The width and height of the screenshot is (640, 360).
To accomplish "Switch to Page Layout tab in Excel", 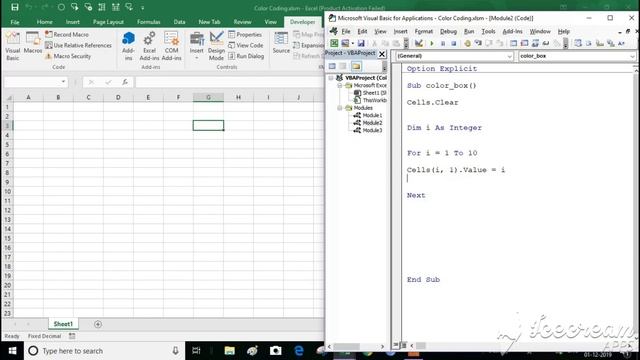I will (x=108, y=22).
